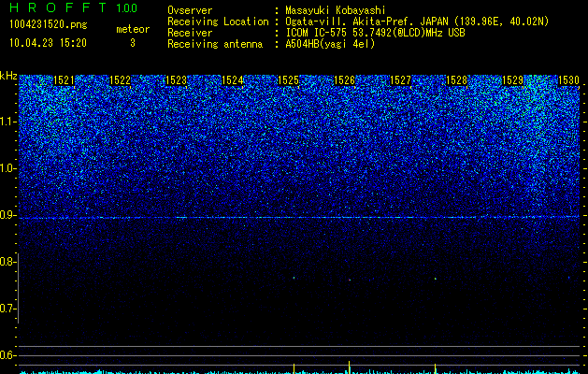The width and height of the screenshot is (588, 374).
Task: Click the 'meteor' counter label
Action: (x=133, y=29)
